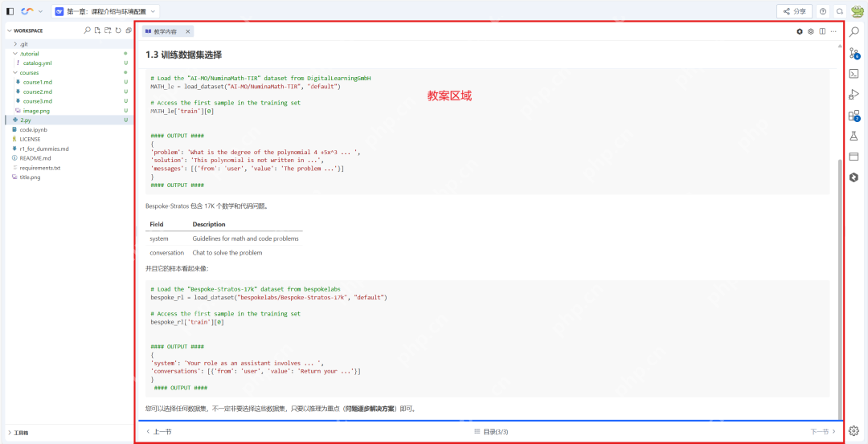Click the conversation table cell
The width and height of the screenshot is (868, 444).
[x=166, y=253]
